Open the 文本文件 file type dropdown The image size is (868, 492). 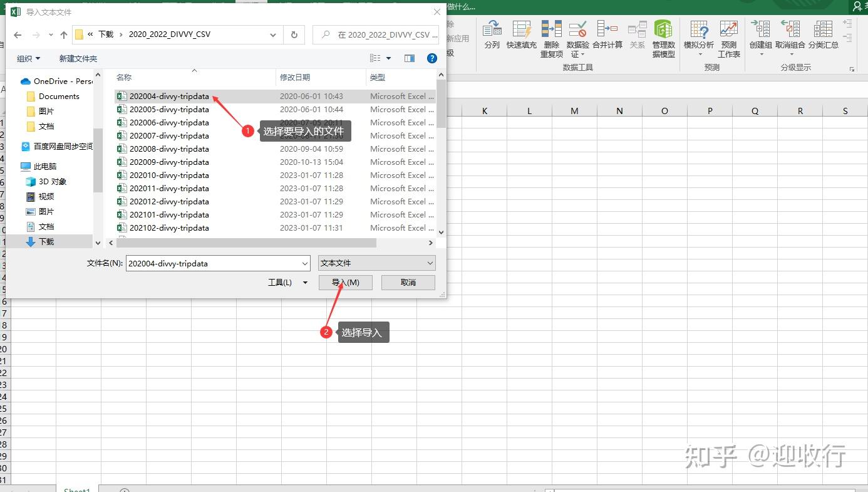tap(377, 263)
